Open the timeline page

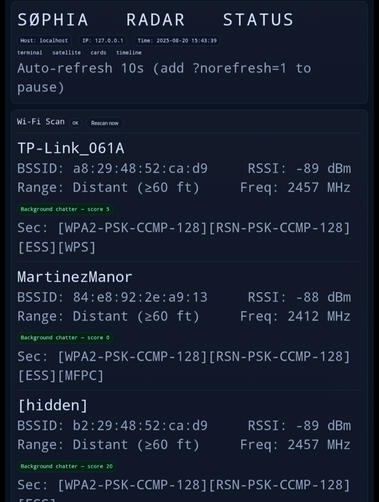129,53
